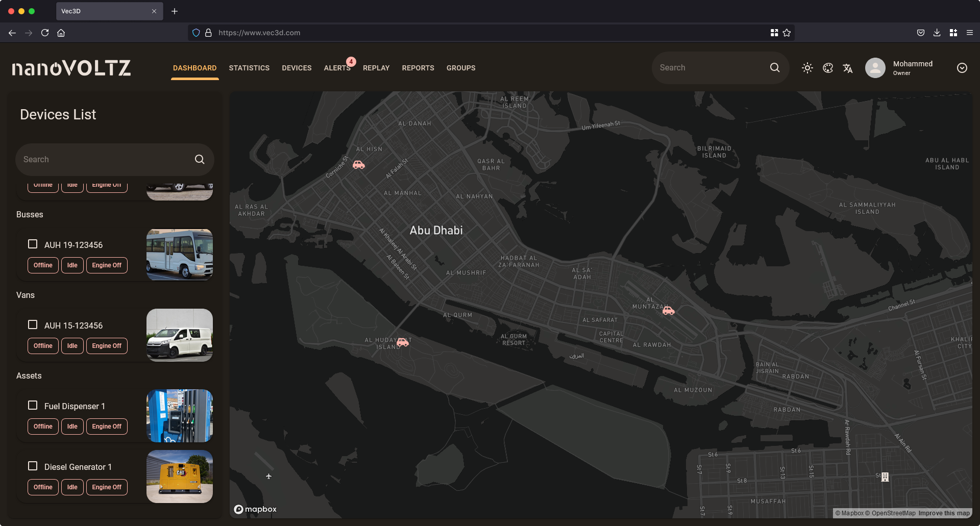Click Idle tag on Diesel Generator 1

click(x=72, y=487)
